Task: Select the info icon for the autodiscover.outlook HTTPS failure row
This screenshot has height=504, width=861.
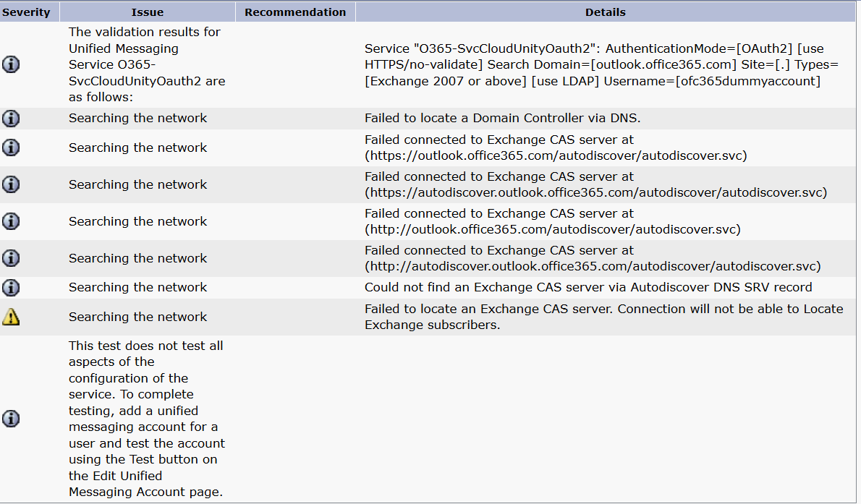Action: 11,184
